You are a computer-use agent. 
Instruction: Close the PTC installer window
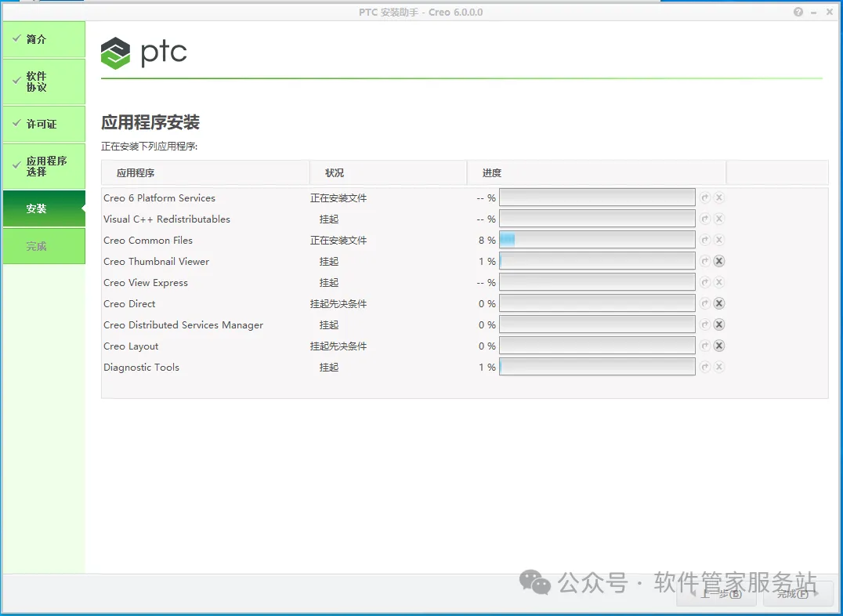click(830, 12)
